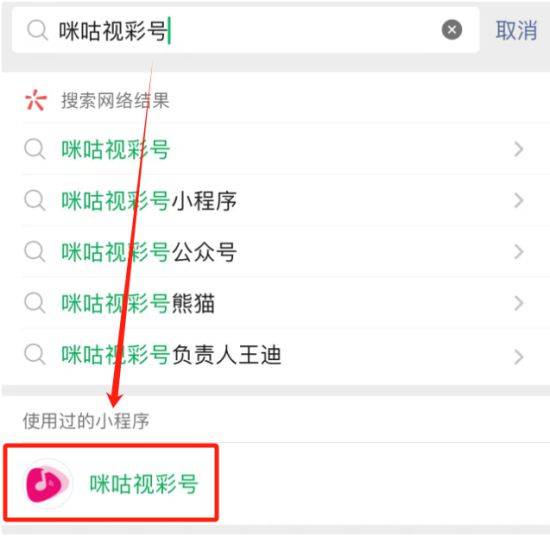The height and width of the screenshot is (537, 550).
Task: Click the chevron beside 咪咕视彩号 suggestion
Action: (519, 149)
